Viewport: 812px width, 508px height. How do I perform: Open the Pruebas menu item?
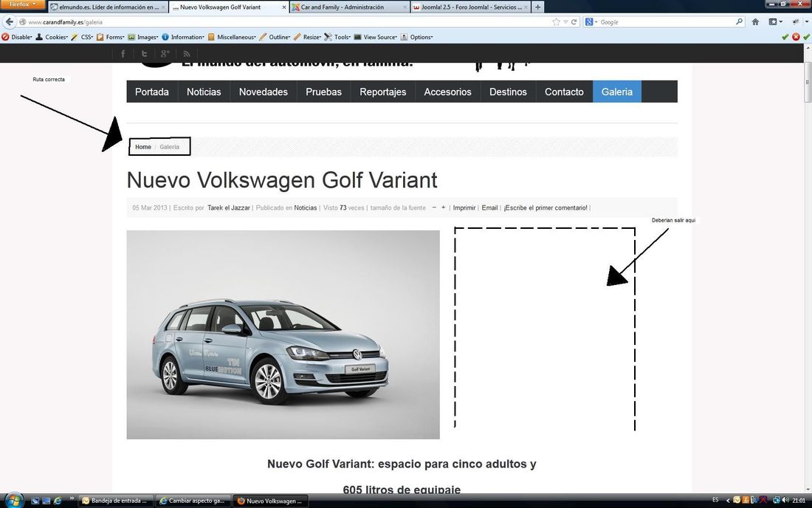pyautogui.click(x=323, y=92)
